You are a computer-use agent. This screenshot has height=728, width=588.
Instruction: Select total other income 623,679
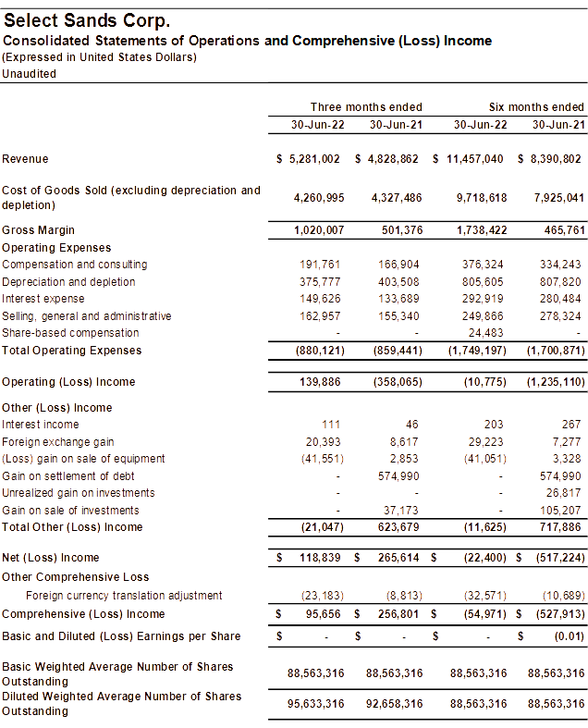[398, 527]
